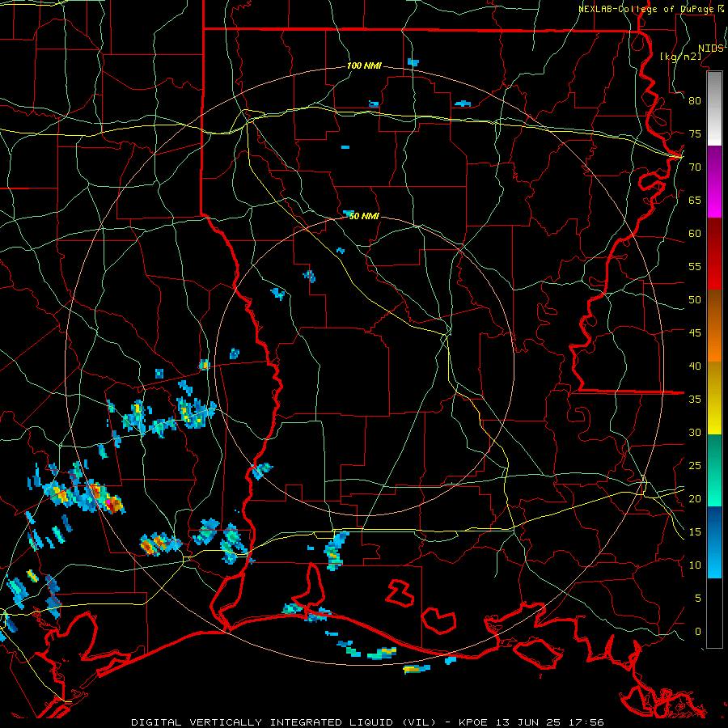Click the '55' value on the color scale
The image size is (728, 728).
click(695, 266)
